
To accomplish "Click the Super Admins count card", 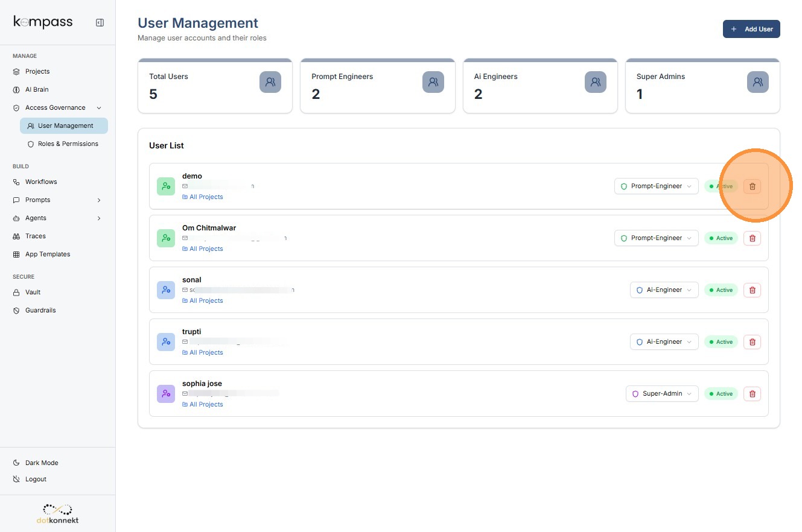I will tap(702, 86).
